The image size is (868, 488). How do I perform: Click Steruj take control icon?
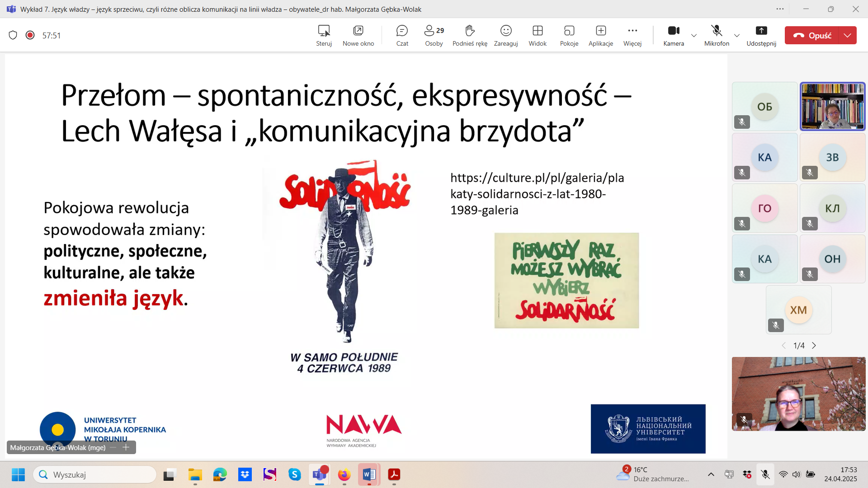[x=324, y=35]
